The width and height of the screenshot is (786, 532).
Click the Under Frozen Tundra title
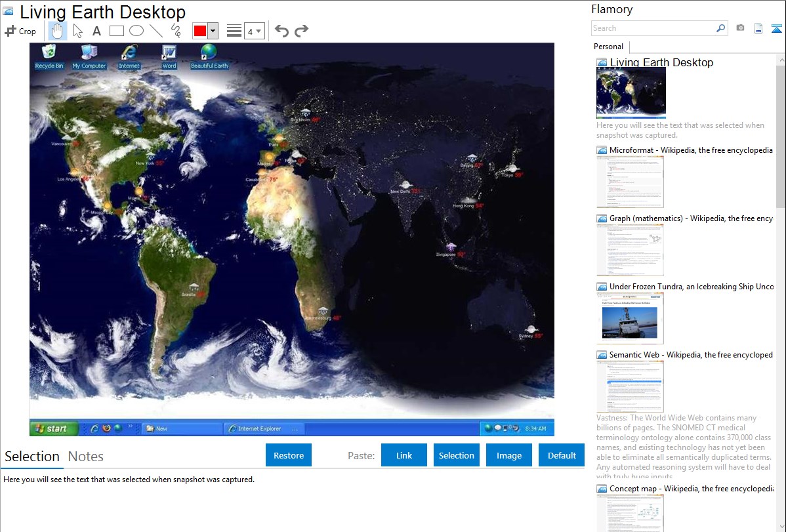point(692,287)
